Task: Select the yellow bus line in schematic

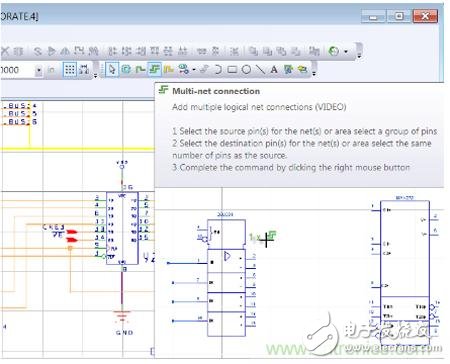Action: [78, 149]
